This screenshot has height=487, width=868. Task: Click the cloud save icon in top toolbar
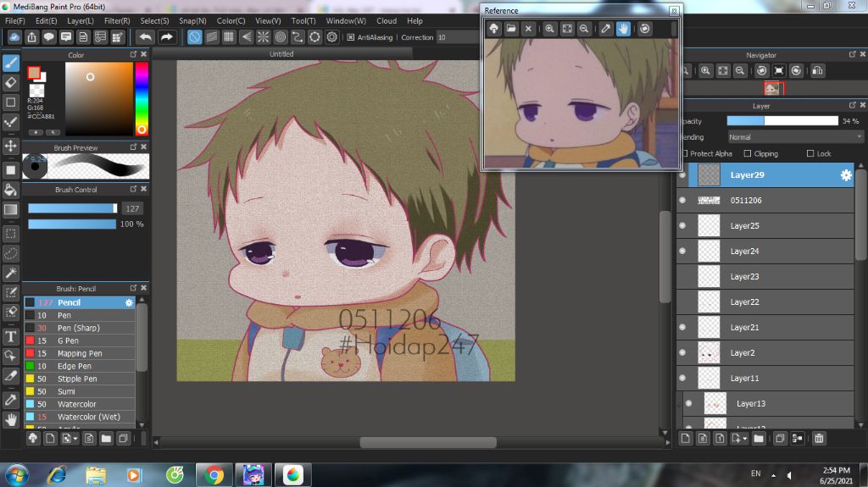14,37
